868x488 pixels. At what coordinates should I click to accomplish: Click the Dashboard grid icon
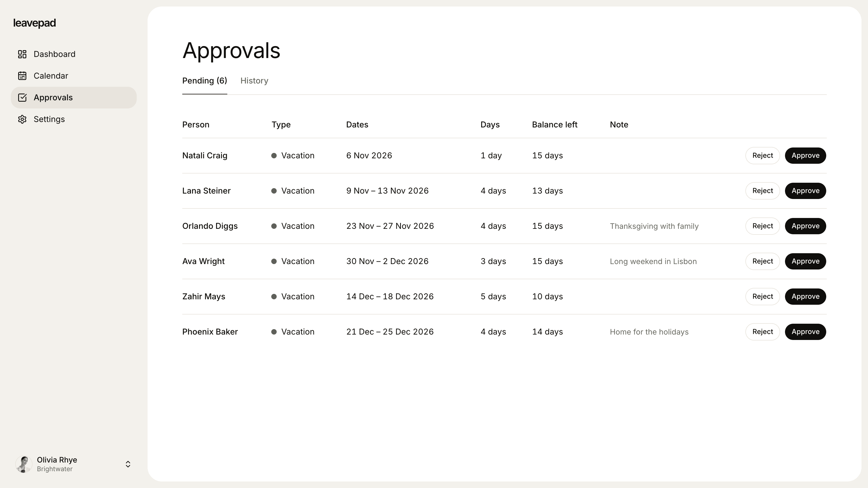click(x=22, y=54)
